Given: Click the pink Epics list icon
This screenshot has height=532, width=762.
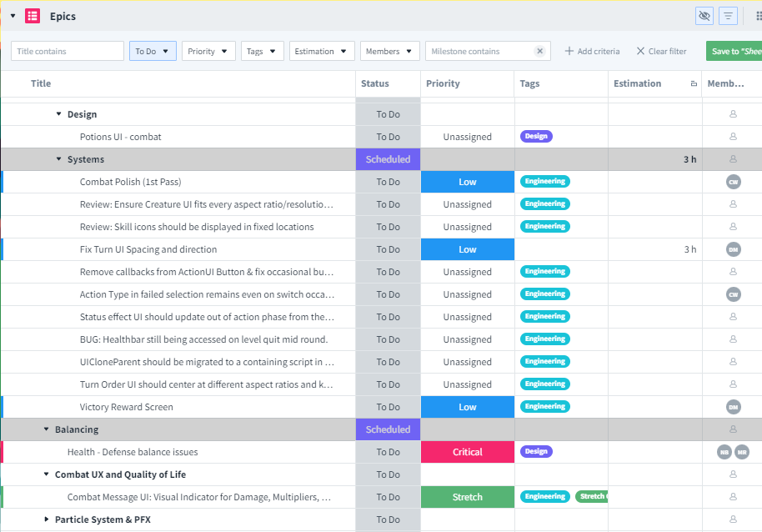Looking at the screenshot, I should (33, 16).
